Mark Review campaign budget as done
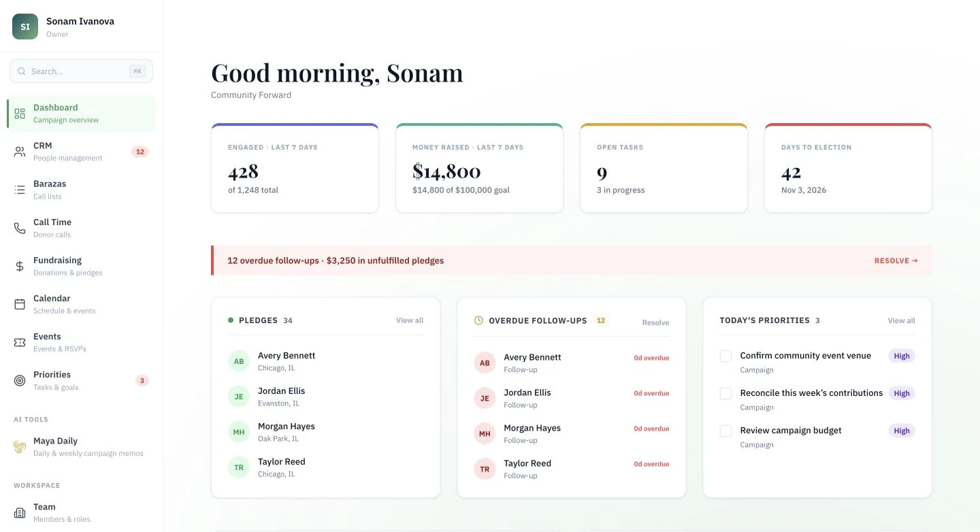Viewport: 980px width, 532px height. tap(725, 431)
